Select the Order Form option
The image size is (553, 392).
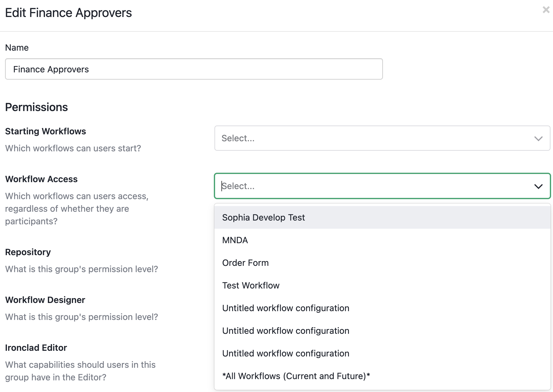point(382,263)
